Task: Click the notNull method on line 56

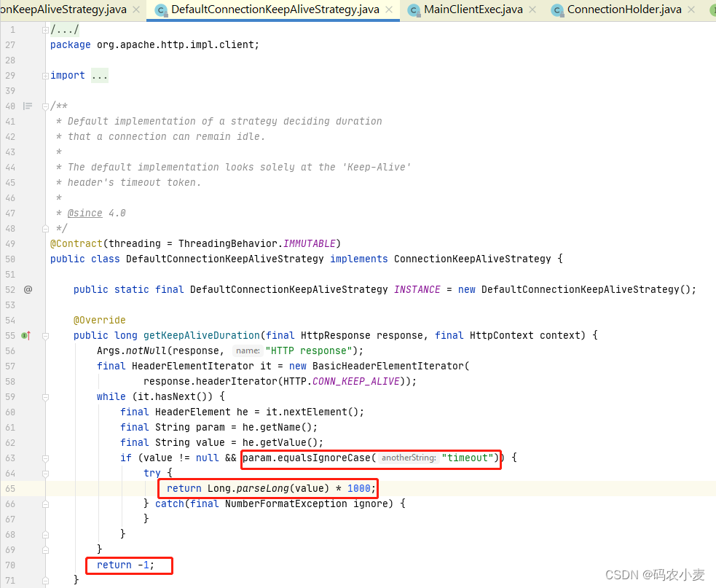Action: click(x=146, y=351)
